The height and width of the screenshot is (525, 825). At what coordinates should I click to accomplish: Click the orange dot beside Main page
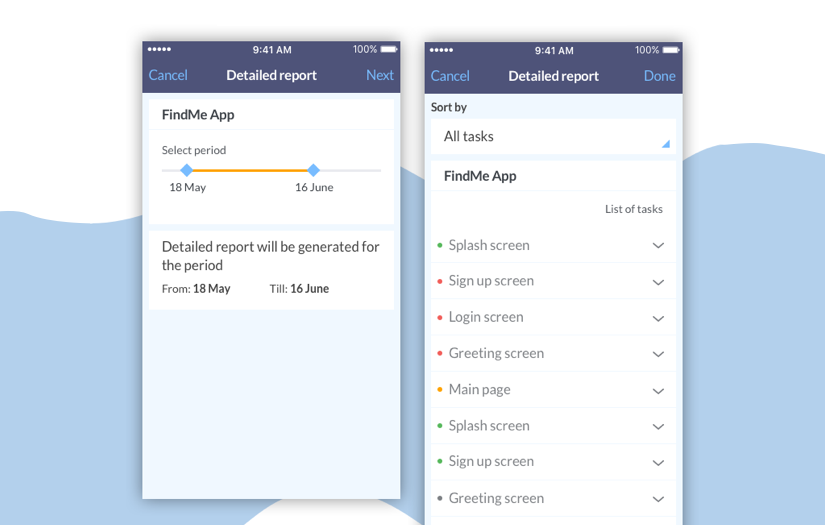[440, 389]
